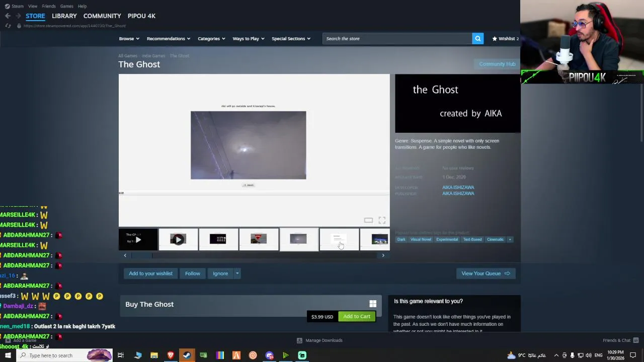Open File Explorer from the taskbar
This screenshot has height=362, width=644.
point(154,355)
